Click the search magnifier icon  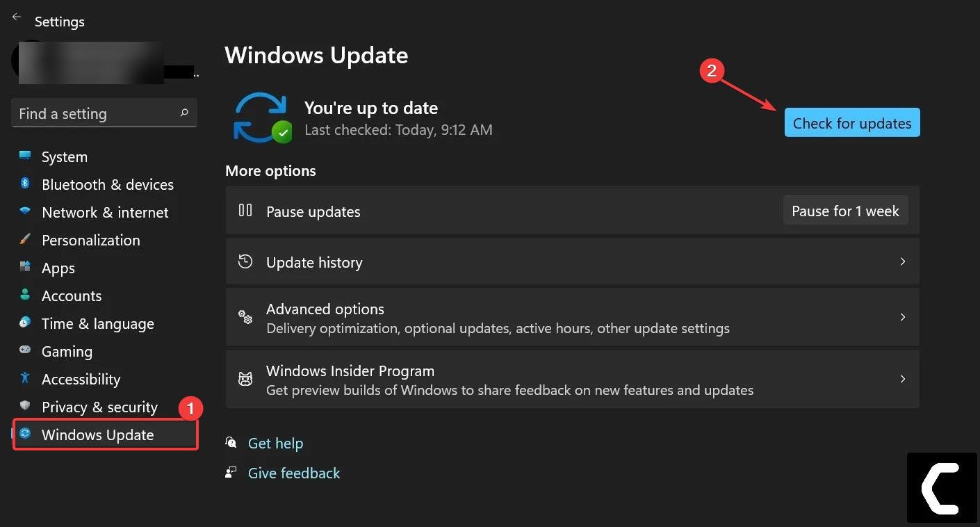184,113
